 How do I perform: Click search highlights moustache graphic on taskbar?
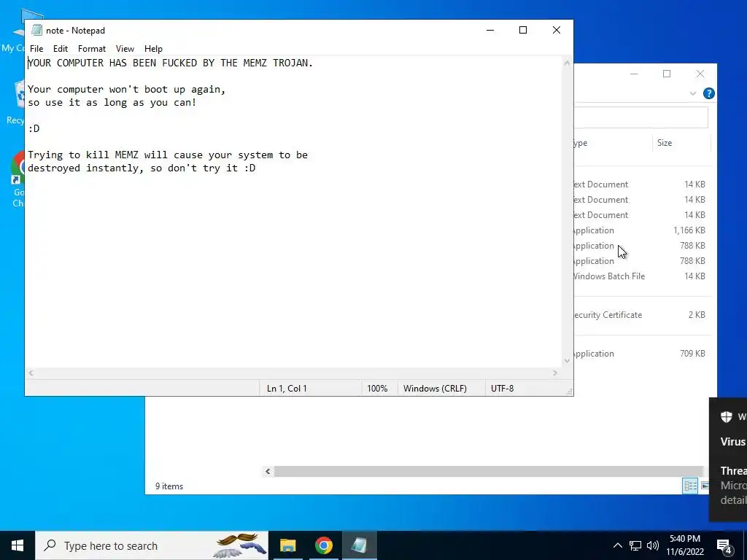click(x=240, y=545)
